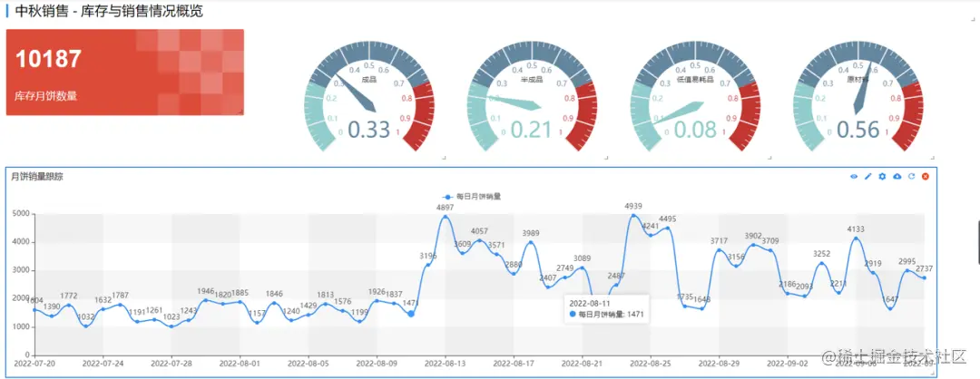Click x-axis date label 2022-08-01
Image resolution: width=980 pixels, height=379 pixels.
tap(240, 362)
